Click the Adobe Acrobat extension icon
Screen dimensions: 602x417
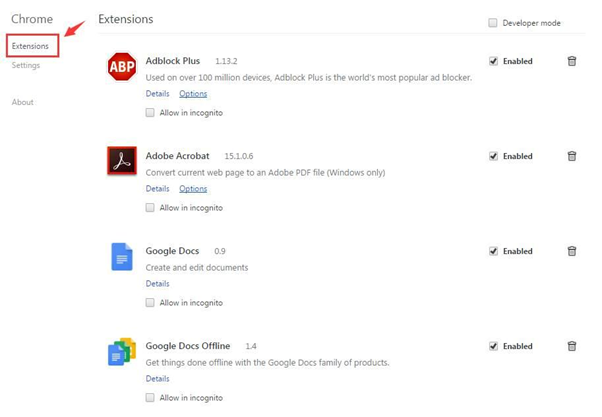pos(121,161)
